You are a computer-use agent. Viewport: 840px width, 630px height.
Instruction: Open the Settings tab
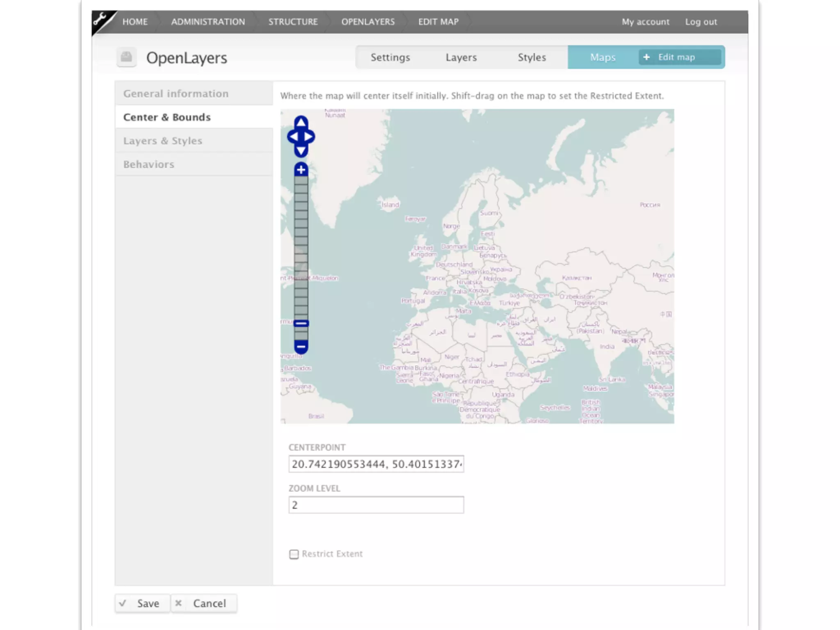(390, 57)
